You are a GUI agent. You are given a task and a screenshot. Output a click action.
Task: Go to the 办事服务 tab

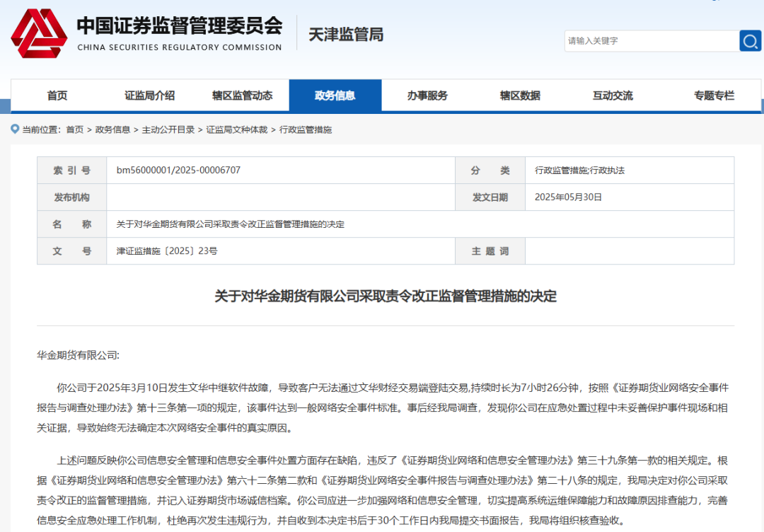[427, 96]
